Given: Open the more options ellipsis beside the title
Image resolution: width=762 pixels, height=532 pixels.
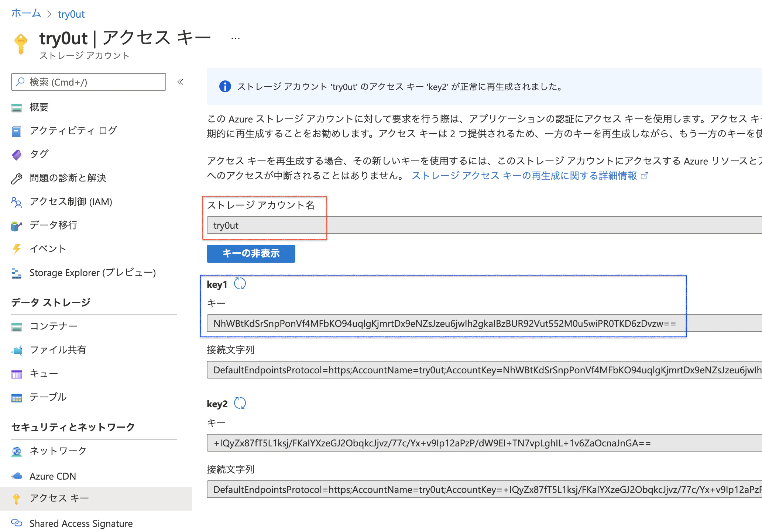Looking at the screenshot, I should [236, 38].
